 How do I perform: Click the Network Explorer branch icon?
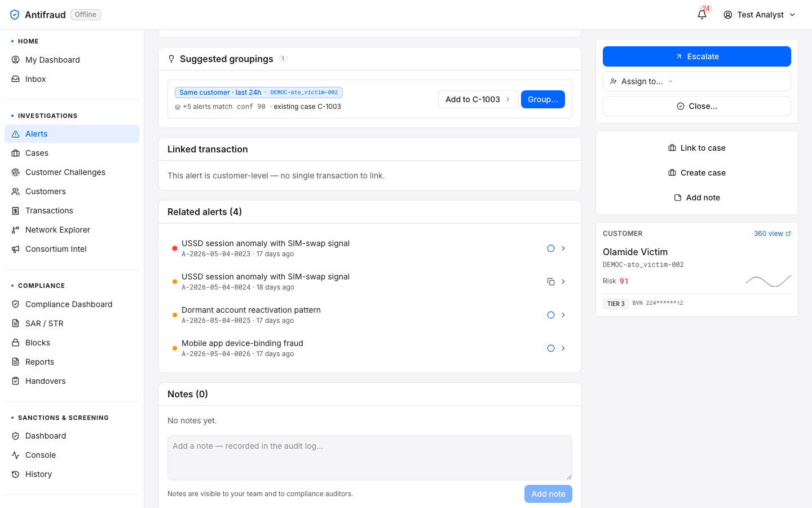(x=16, y=230)
